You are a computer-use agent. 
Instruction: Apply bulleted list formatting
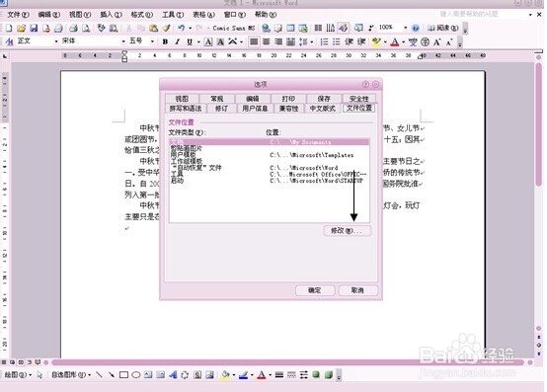click(x=337, y=41)
